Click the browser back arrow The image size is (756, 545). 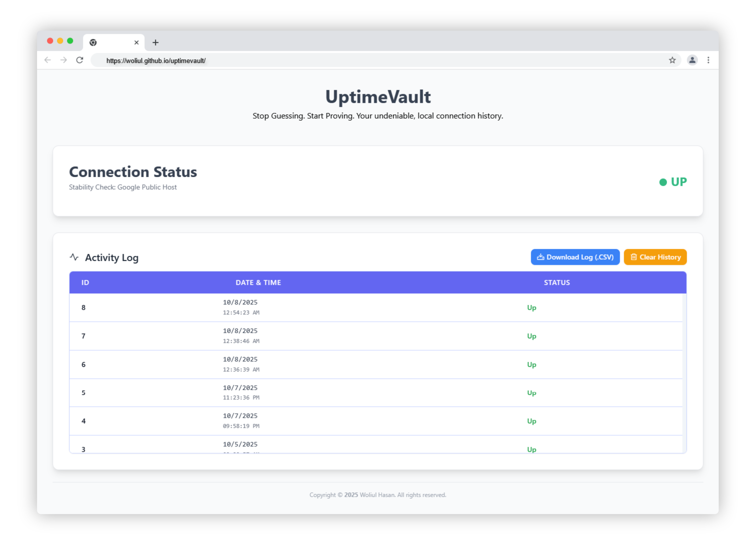point(48,60)
